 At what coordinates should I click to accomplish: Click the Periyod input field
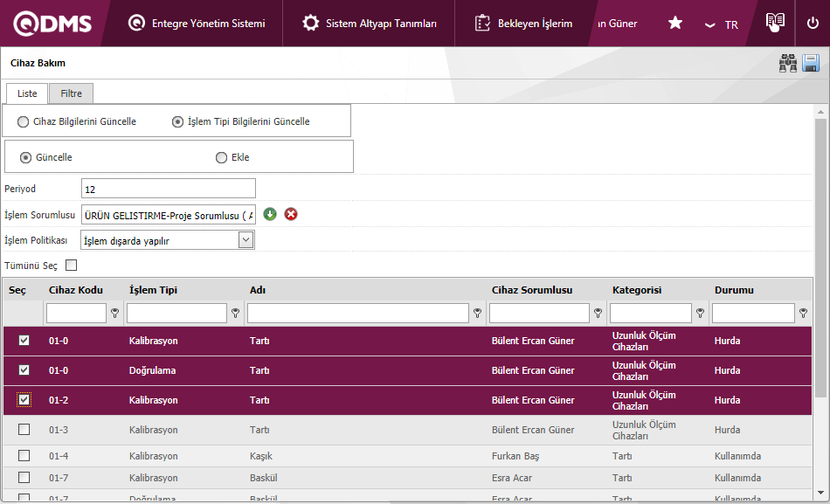(x=168, y=189)
